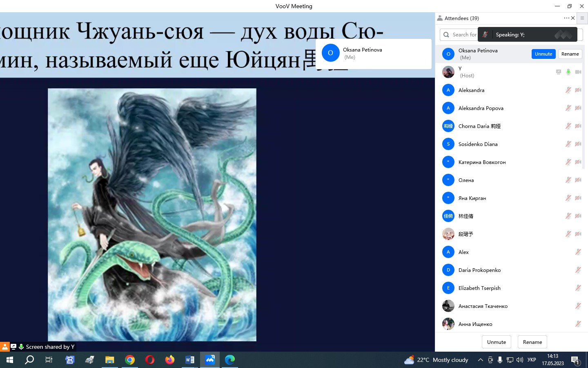Open Opera browser from the taskbar
588x368 pixels.
(150, 360)
